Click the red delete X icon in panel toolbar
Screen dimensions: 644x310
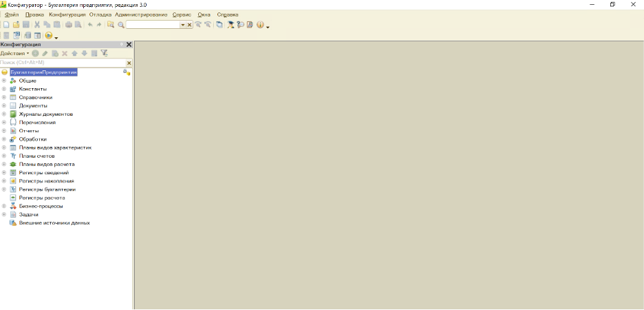coord(65,53)
